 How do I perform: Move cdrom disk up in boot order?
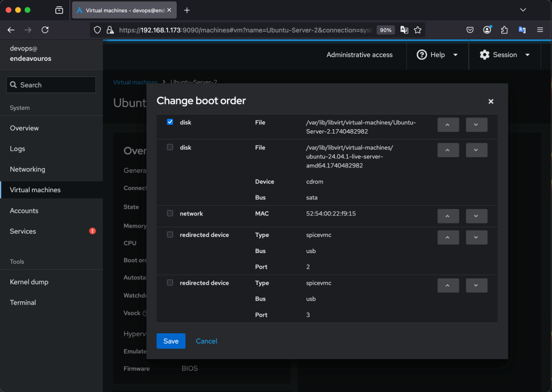(448, 150)
